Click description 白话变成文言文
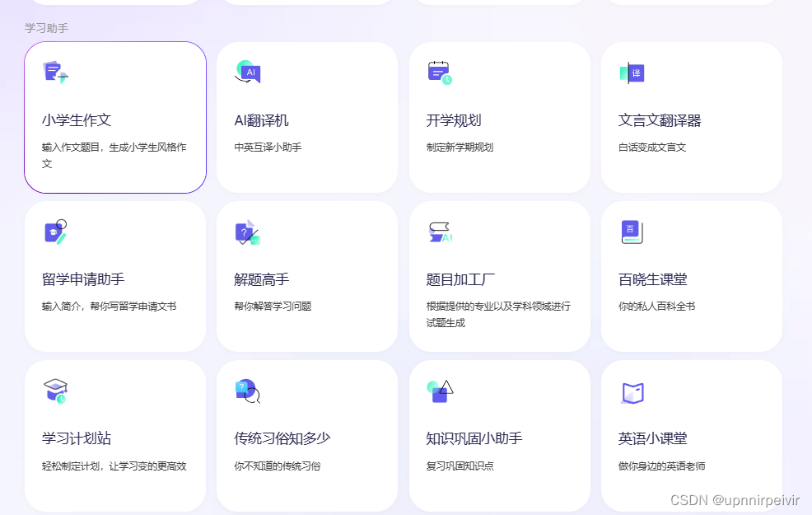Screen dimensions: 812x515 coord(652,147)
